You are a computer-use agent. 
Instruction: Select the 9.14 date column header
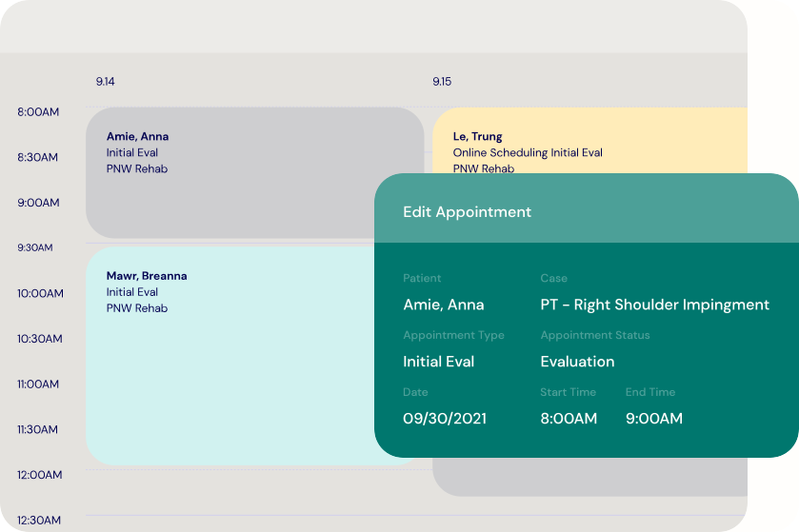[x=106, y=82]
